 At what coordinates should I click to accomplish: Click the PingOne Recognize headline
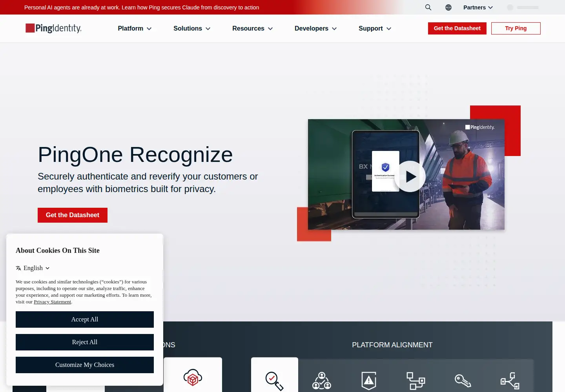[x=135, y=154]
